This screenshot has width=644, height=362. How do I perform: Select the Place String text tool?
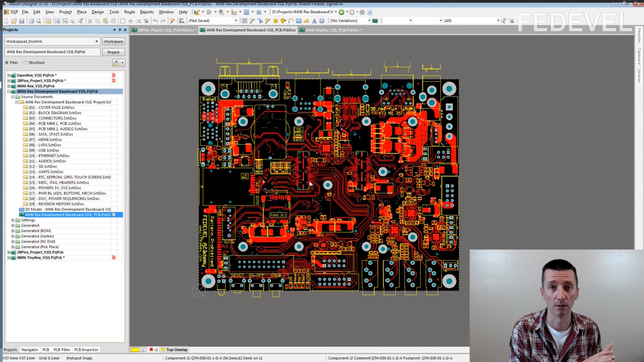(x=314, y=21)
